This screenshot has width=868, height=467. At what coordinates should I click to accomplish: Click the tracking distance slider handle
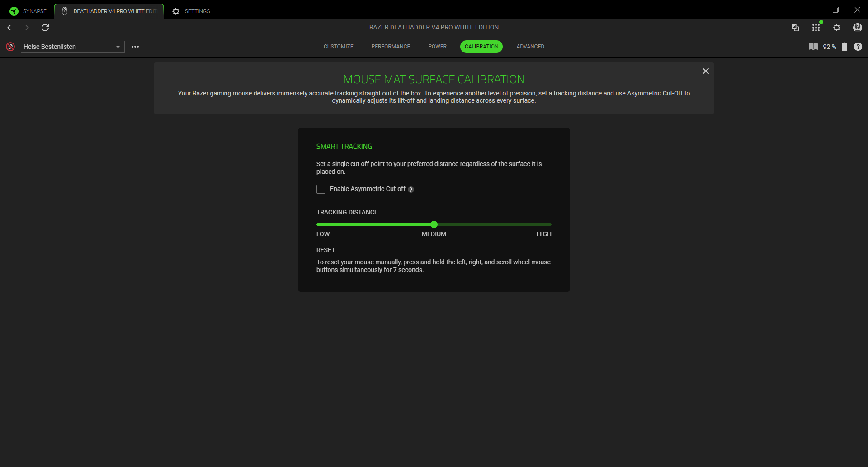point(434,224)
